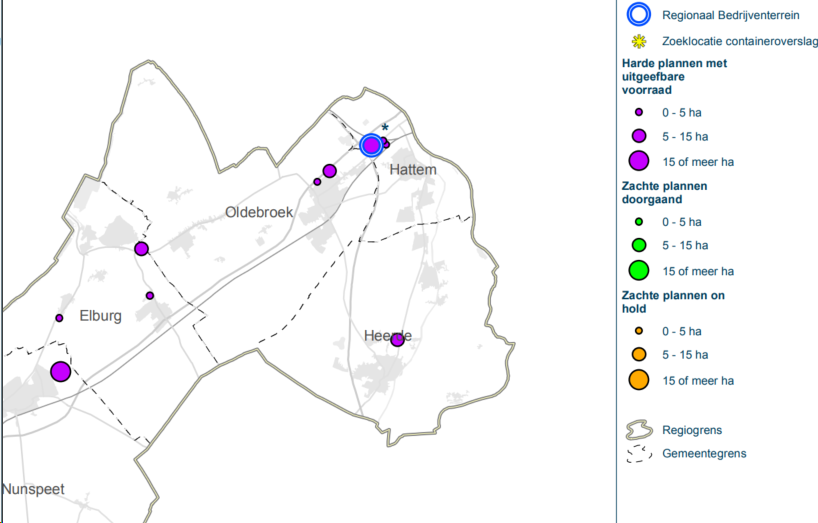Click the blue-ringed Regionaal Bedrijventerrein marker near Hattem
818x523 pixels.
pos(371,145)
